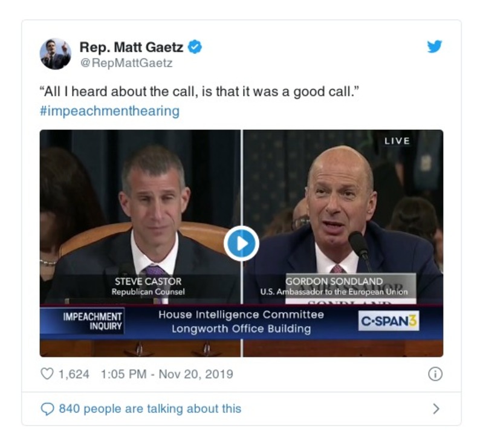Click "840 people are talking about this"
The height and width of the screenshot is (448, 483).
(x=149, y=409)
